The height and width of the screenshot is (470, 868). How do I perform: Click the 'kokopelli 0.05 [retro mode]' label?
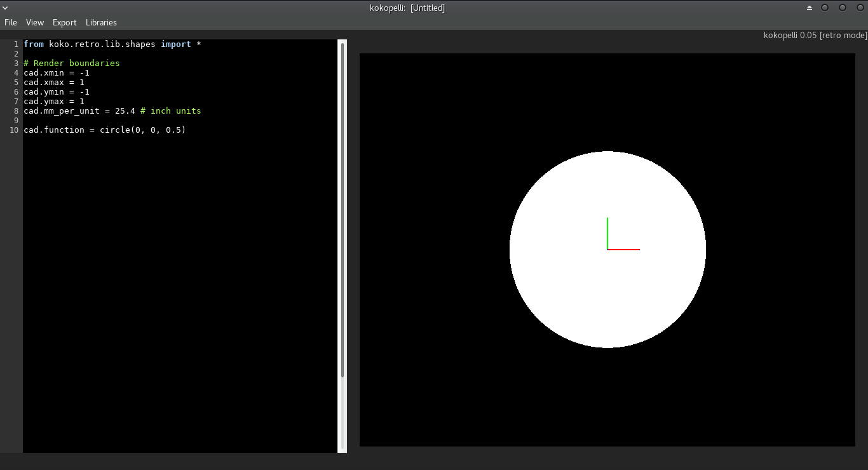(815, 35)
